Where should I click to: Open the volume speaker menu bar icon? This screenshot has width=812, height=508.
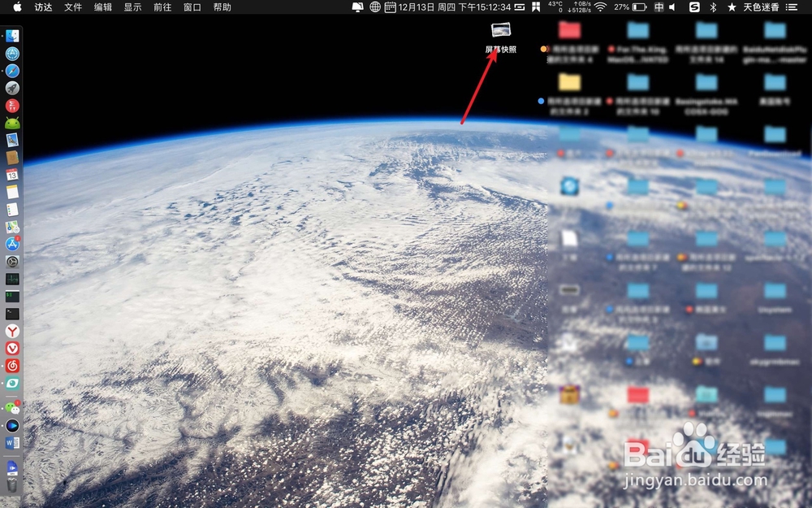672,7
